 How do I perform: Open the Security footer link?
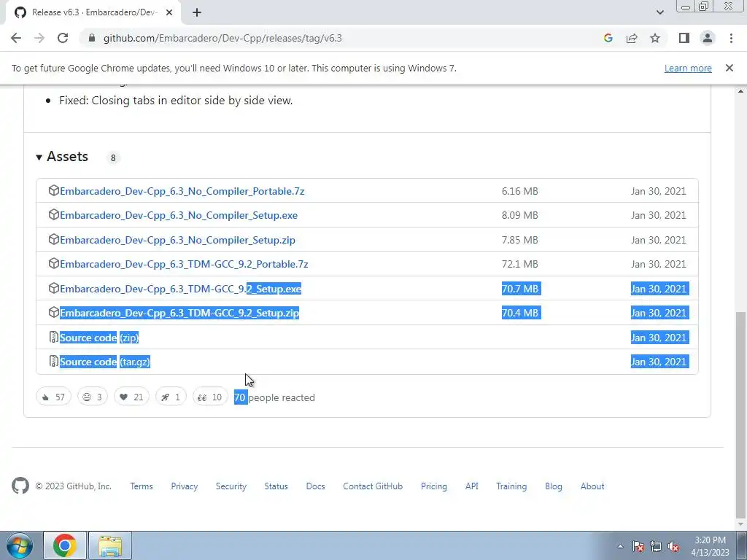pyautogui.click(x=231, y=486)
